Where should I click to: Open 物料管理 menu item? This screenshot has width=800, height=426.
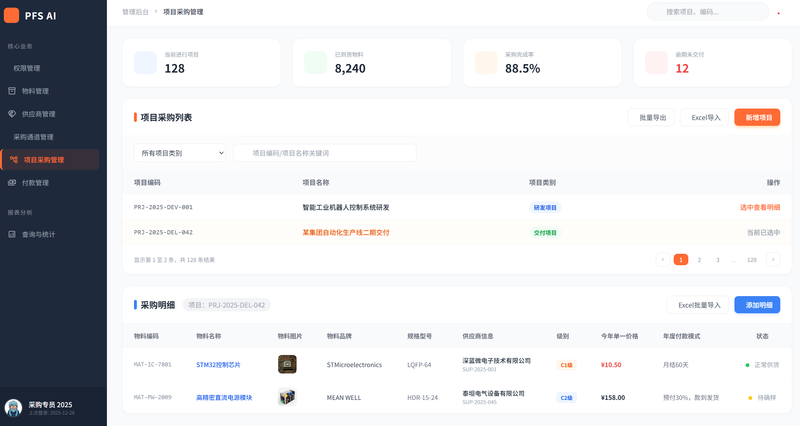click(35, 91)
